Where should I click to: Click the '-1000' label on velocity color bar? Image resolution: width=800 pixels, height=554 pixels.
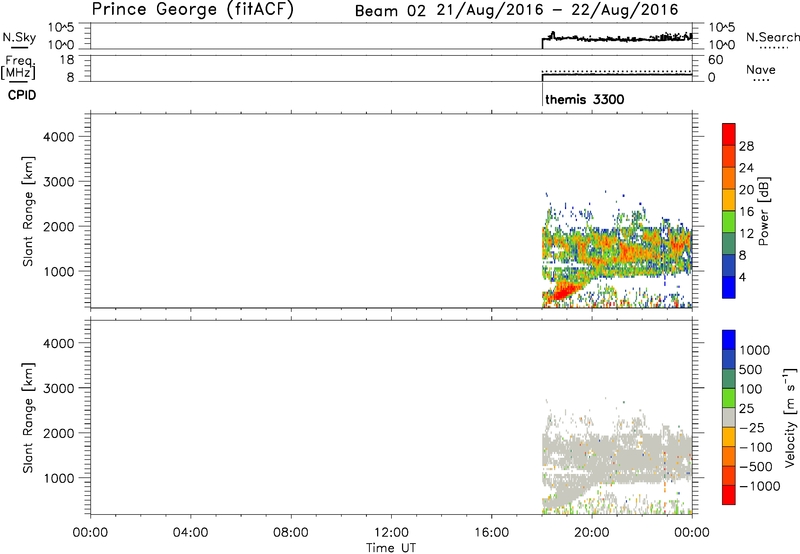tap(760, 486)
